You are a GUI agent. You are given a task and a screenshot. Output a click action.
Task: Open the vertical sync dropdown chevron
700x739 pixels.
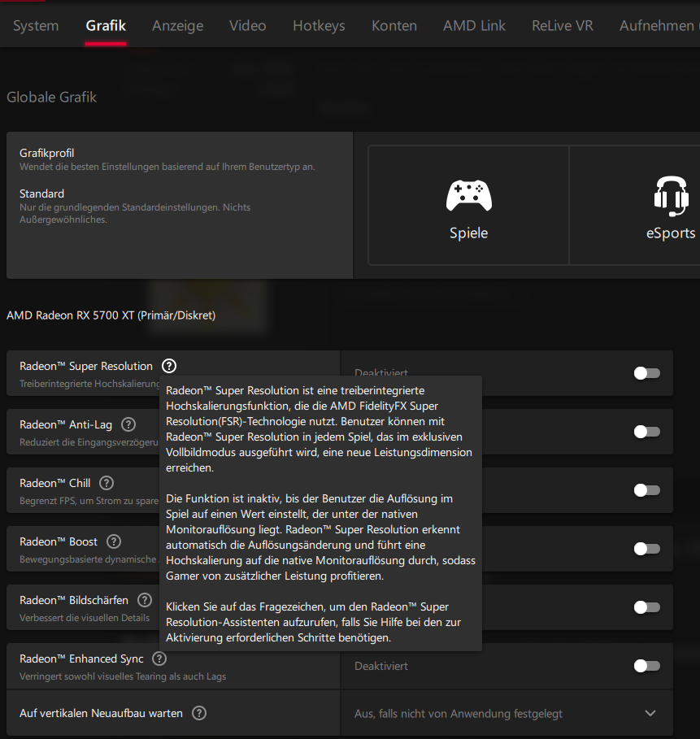click(x=650, y=713)
